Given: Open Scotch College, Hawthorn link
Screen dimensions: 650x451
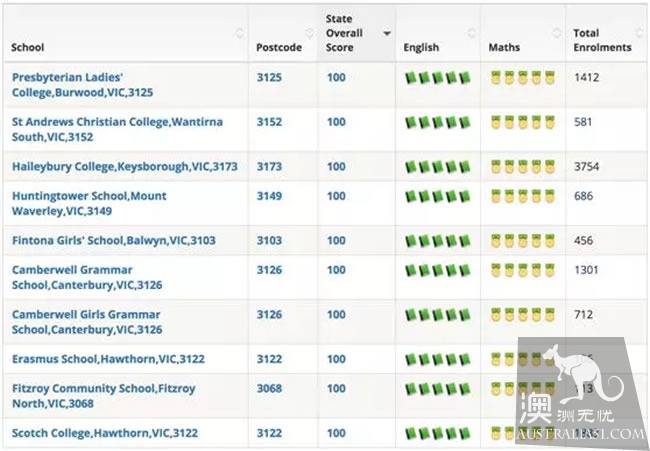Looking at the screenshot, I should 105,433.
